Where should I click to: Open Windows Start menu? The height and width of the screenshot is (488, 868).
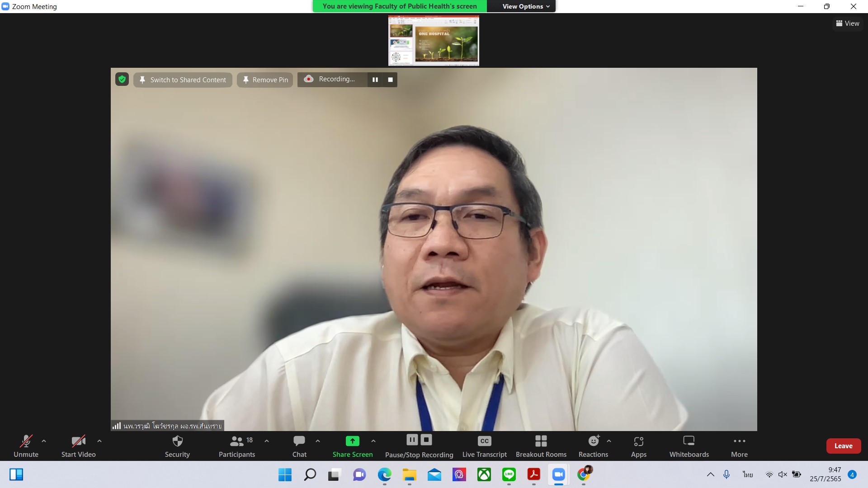click(285, 474)
